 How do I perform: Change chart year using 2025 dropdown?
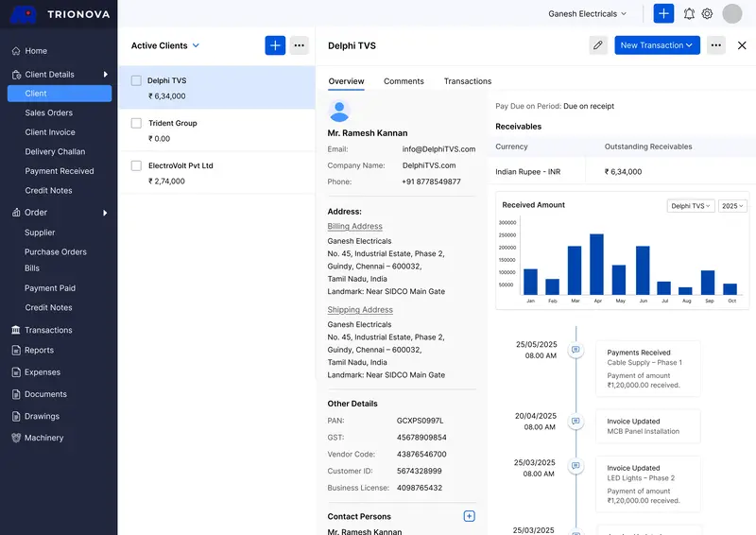732,205
